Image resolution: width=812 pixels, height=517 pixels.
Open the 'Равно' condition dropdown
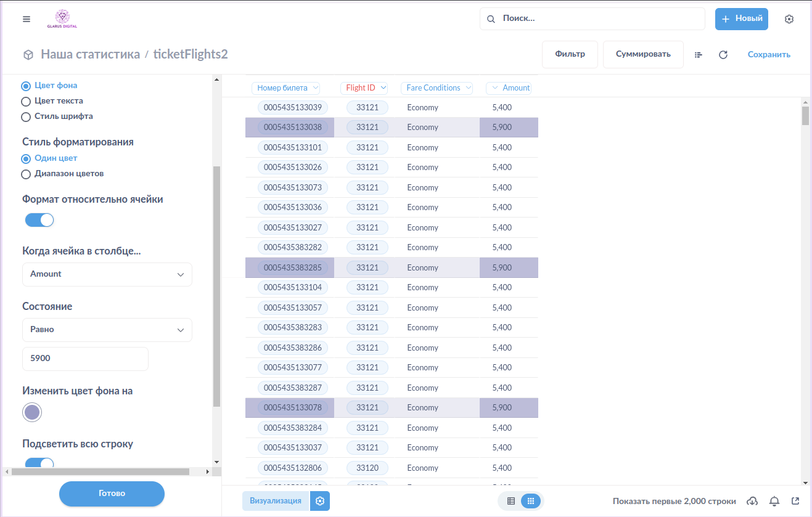point(107,330)
